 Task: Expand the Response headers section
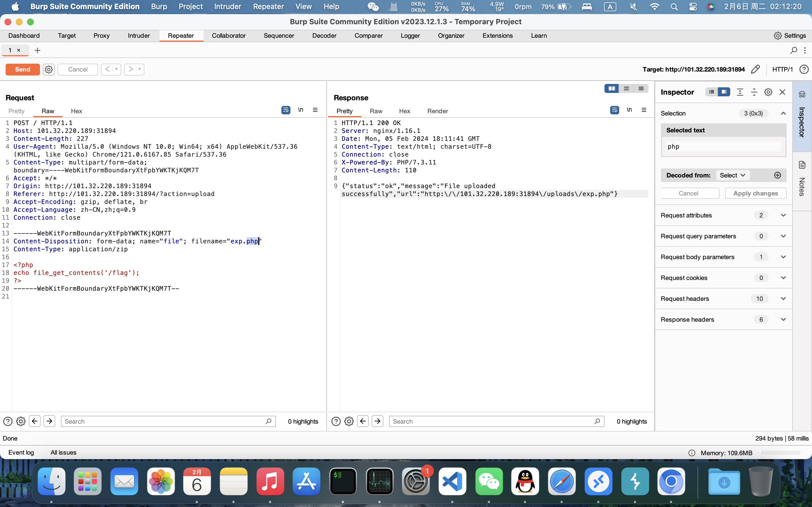(x=783, y=319)
